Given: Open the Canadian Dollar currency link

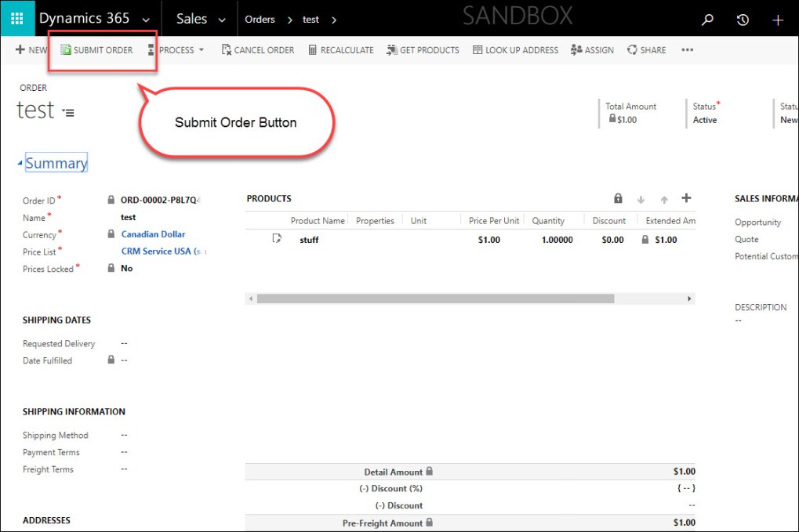Looking at the screenshot, I should pyautogui.click(x=153, y=233).
